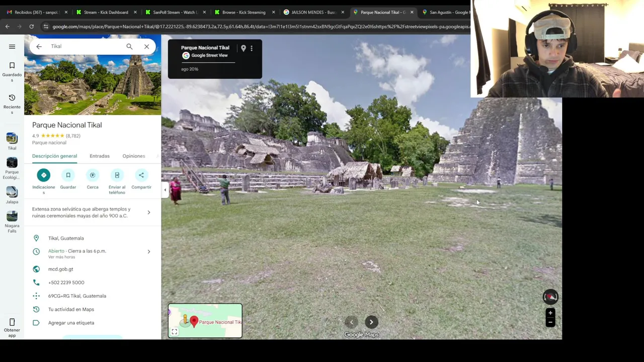Screen dimensions: 644x362
Task: Click the search magnifier icon
Action: click(129, 46)
